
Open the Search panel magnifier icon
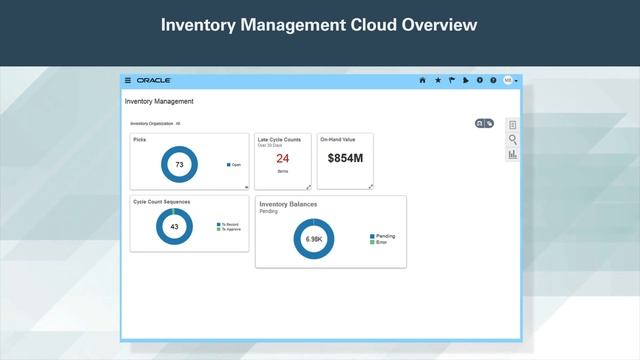tap(513, 140)
